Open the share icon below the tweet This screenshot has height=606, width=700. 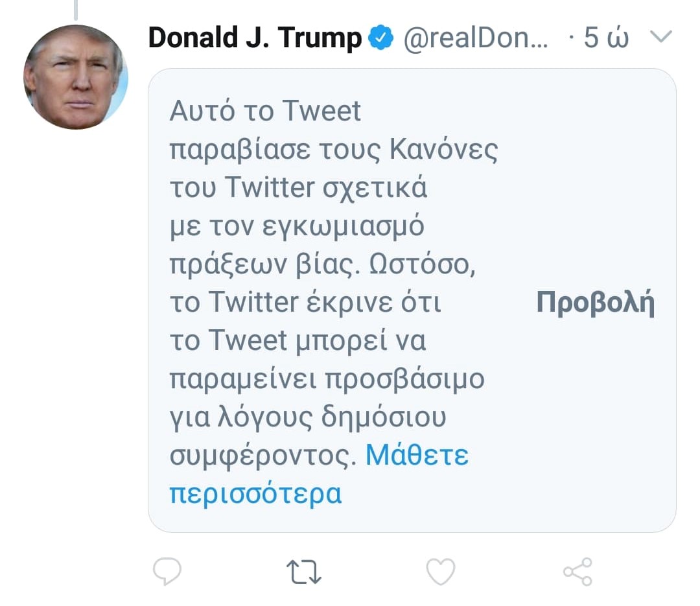point(577,571)
